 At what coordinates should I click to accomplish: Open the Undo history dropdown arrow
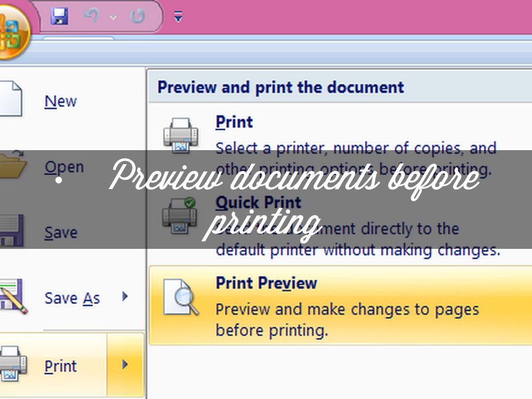[113, 18]
